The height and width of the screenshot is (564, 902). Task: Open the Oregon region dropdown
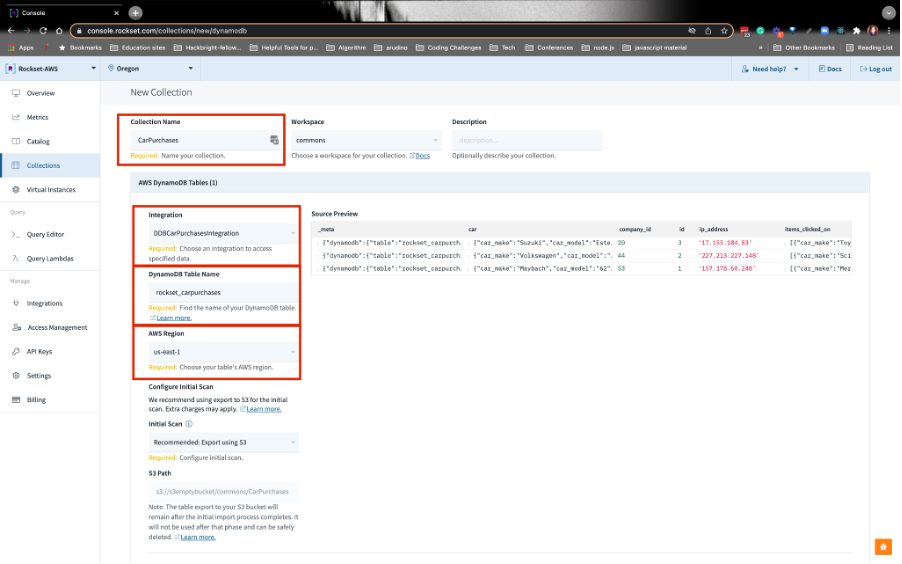[150, 68]
